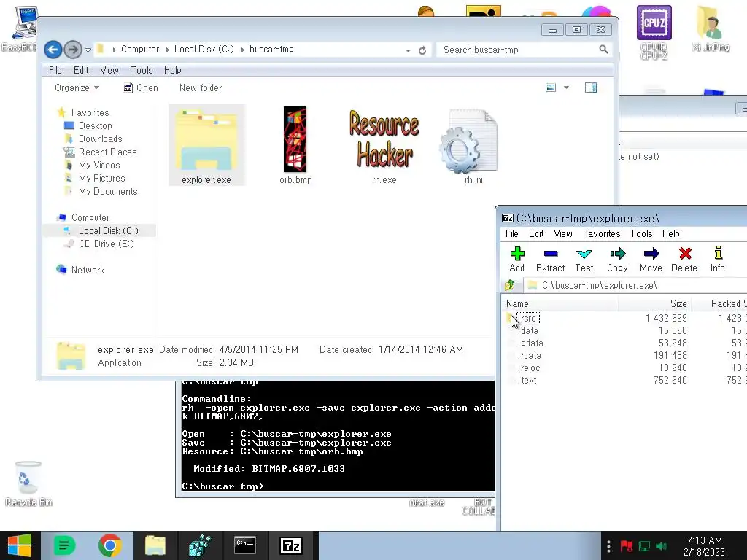Toggle the Explorer preview pane
The width and height of the screenshot is (747, 560).
coord(591,87)
